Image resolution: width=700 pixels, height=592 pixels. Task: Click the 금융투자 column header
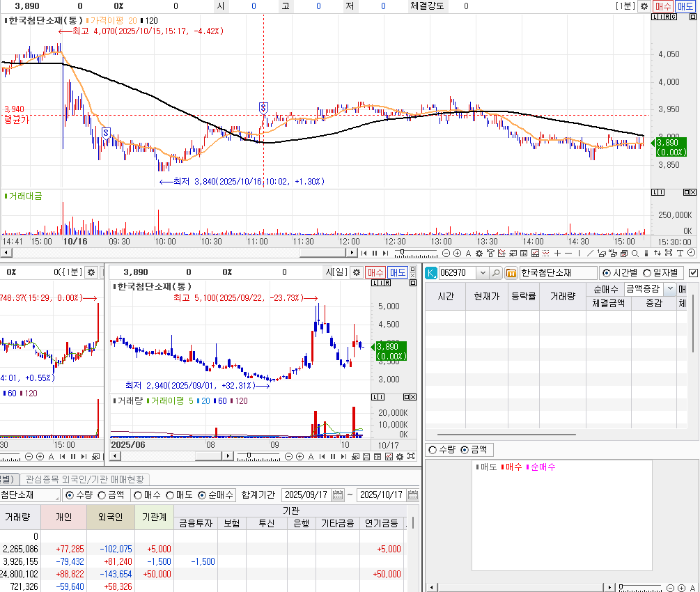(196, 523)
